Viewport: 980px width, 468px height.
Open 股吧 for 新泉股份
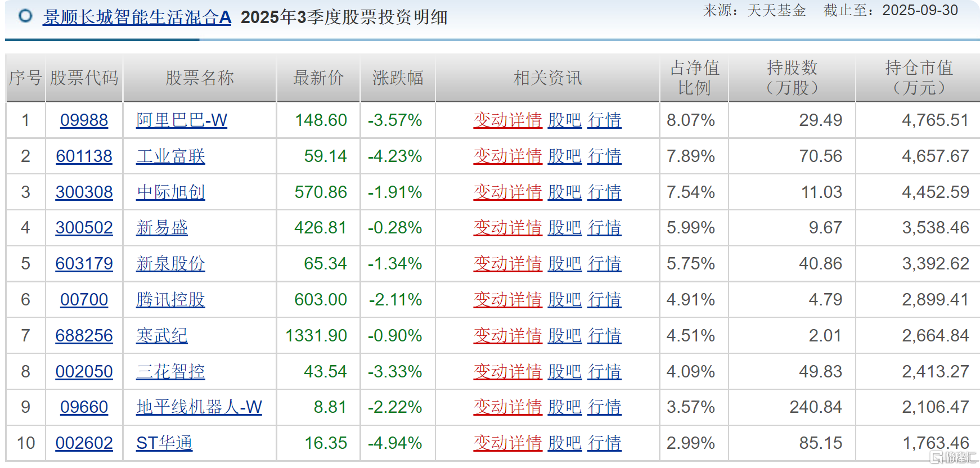[x=565, y=264]
